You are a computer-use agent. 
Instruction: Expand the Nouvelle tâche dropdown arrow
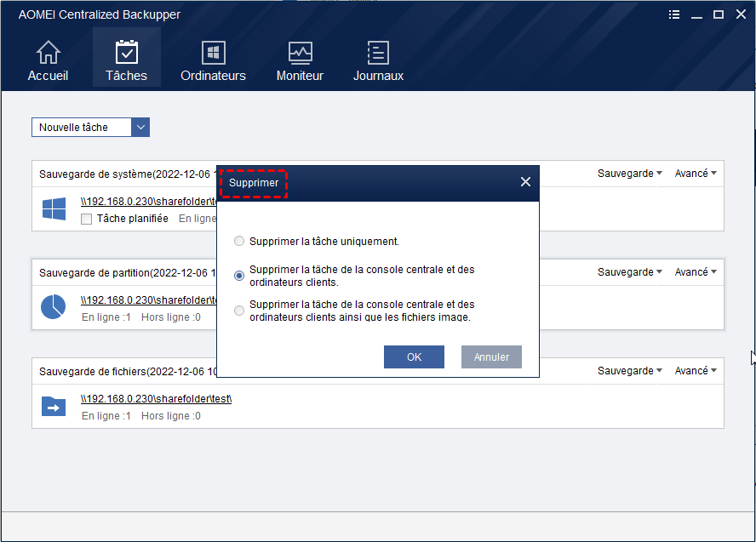click(140, 127)
